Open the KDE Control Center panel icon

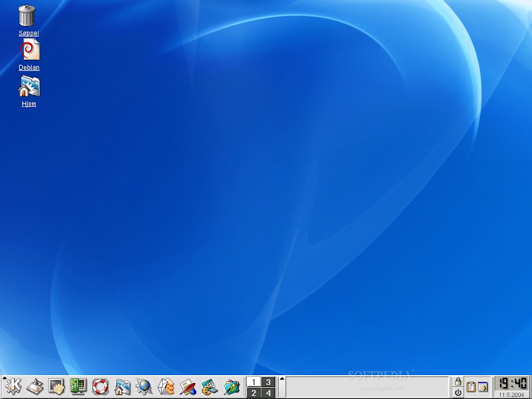[x=78, y=386]
